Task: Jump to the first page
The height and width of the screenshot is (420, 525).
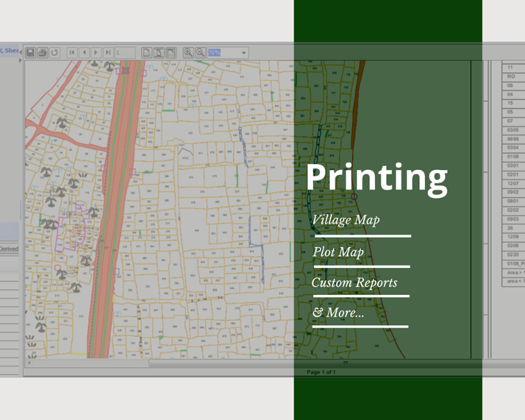Action: tap(72, 53)
